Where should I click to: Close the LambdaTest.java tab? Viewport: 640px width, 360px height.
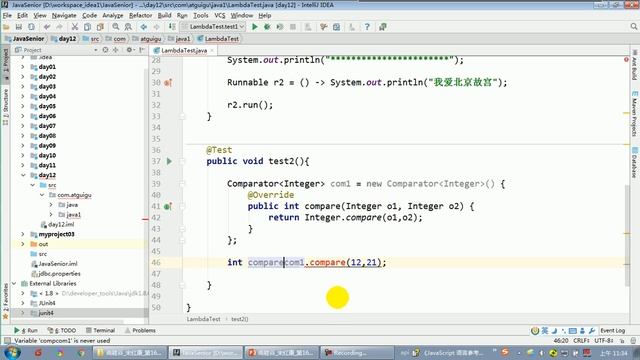pyautogui.click(x=212, y=51)
